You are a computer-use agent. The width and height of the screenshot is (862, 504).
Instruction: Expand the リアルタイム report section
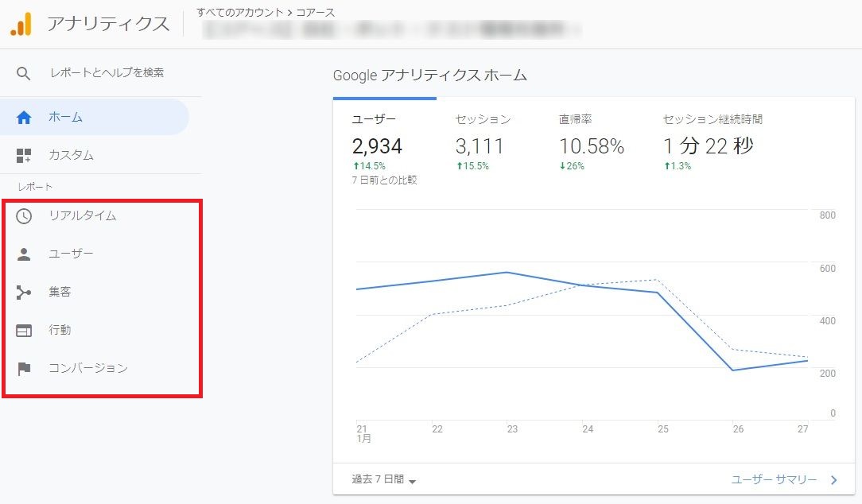83,215
